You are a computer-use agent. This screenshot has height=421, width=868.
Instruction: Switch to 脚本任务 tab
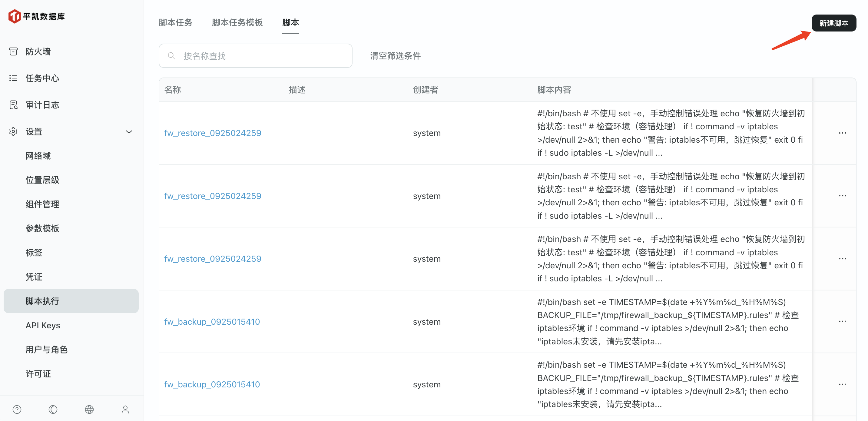[x=175, y=23]
